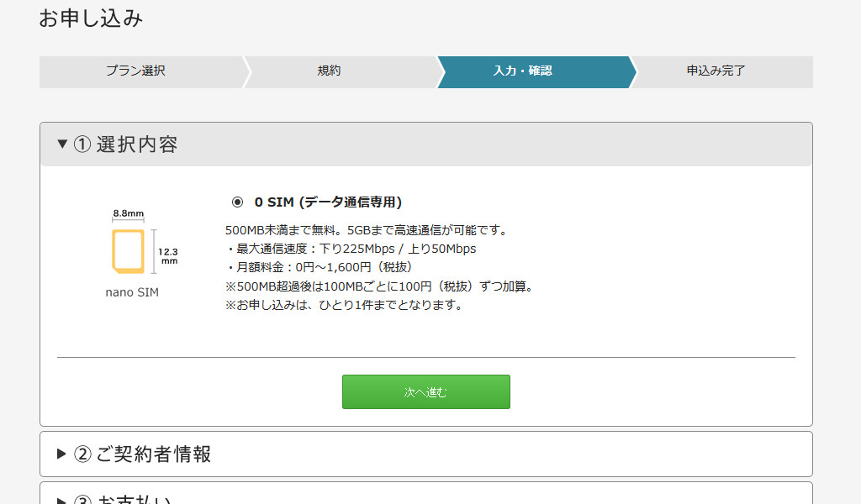Click the 月額料金 price line

coord(319,268)
